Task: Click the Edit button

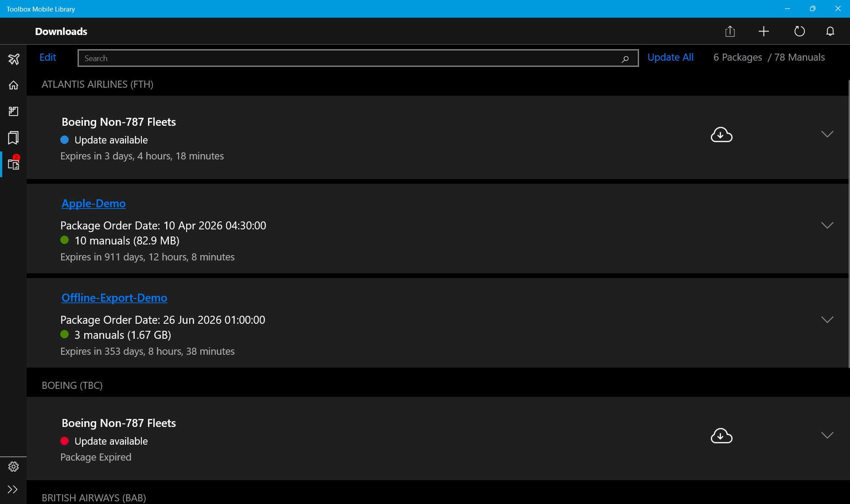Action: pos(47,57)
